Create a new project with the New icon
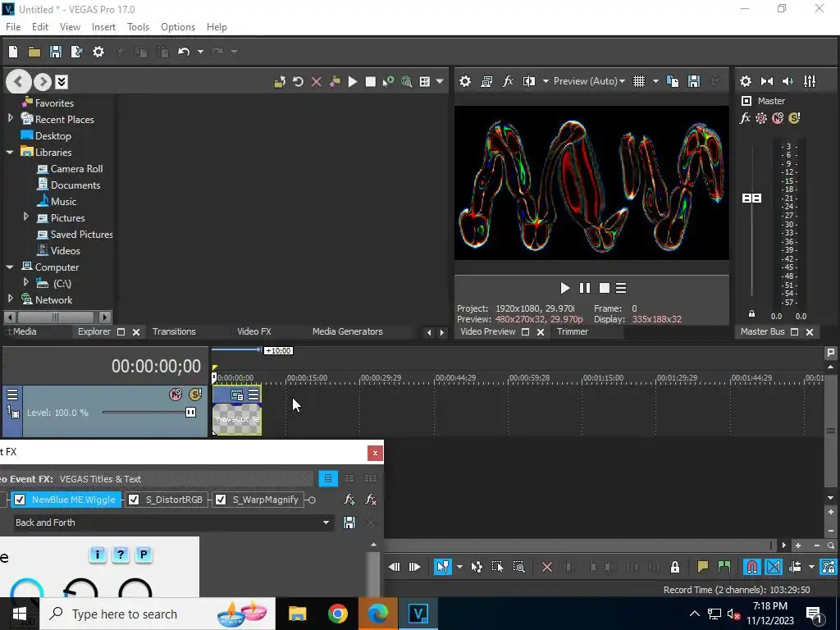The image size is (840, 630). click(13, 52)
